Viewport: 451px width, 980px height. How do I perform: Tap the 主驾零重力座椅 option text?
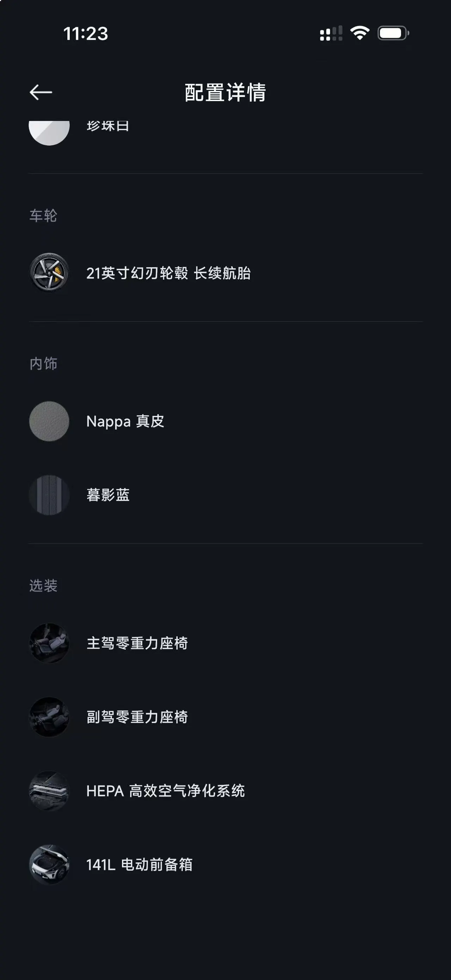coord(137,643)
